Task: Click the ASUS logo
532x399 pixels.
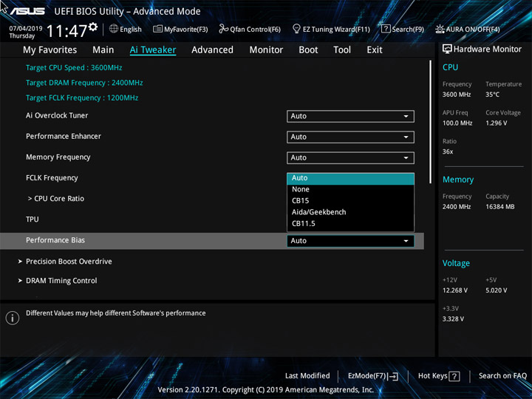Action: point(27,11)
